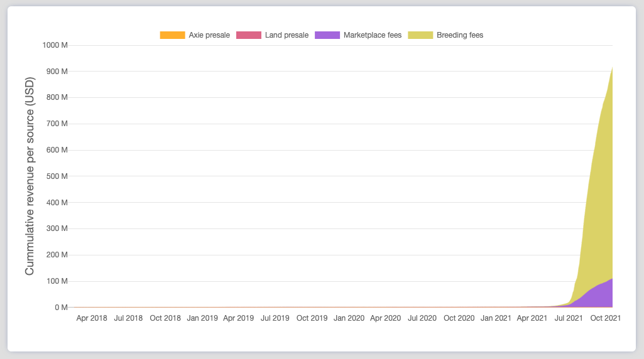The width and height of the screenshot is (644, 359).
Task: Click the 800 M y-axis label
Action: click(x=57, y=98)
